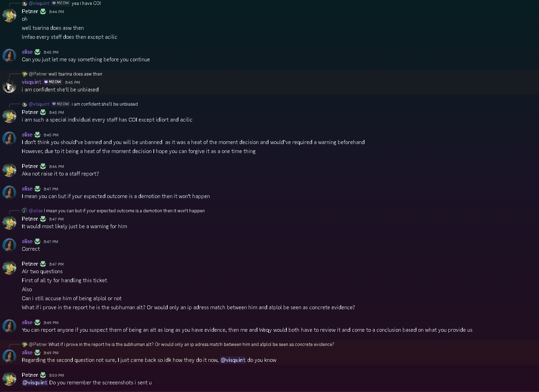
Task: Click the small avatar in the 'yea i have COI' reply preview
Action: click(25, 3)
